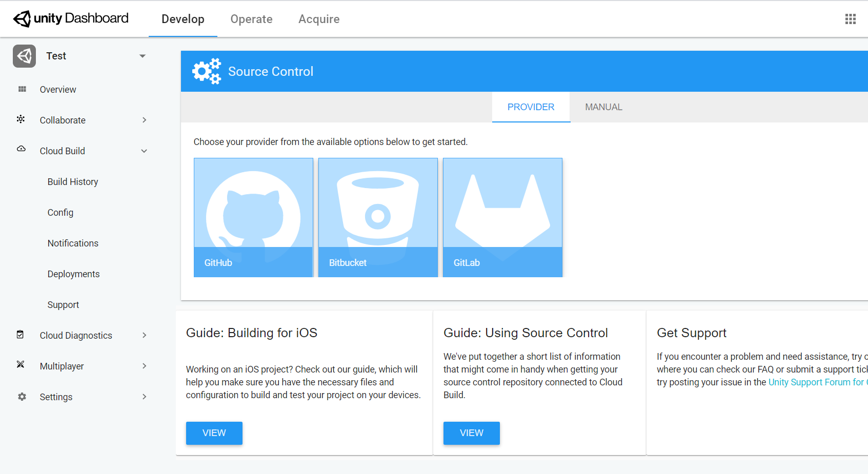Viewport: 868px width, 474px height.
Task: Click the Cloud Build cloud icon
Action: (21, 149)
